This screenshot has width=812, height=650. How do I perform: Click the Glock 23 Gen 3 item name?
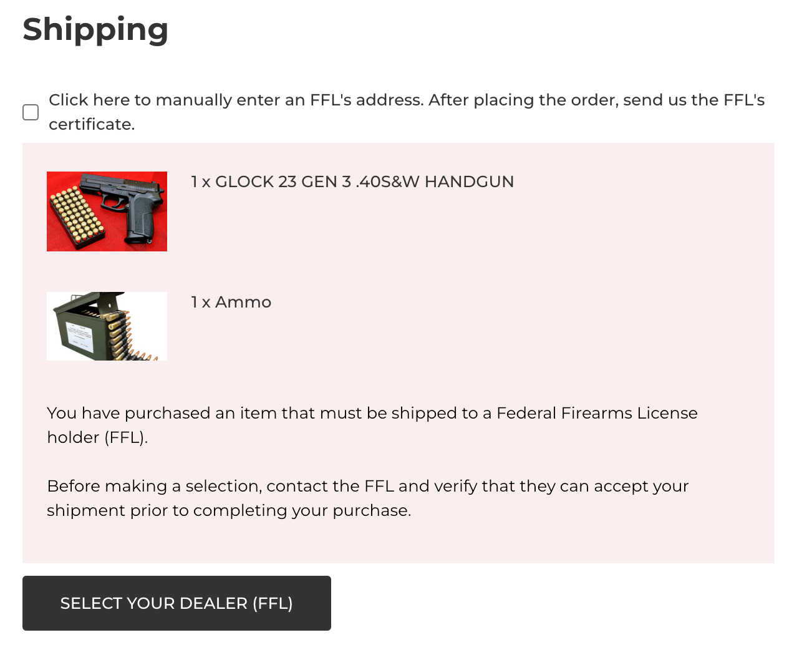point(352,182)
